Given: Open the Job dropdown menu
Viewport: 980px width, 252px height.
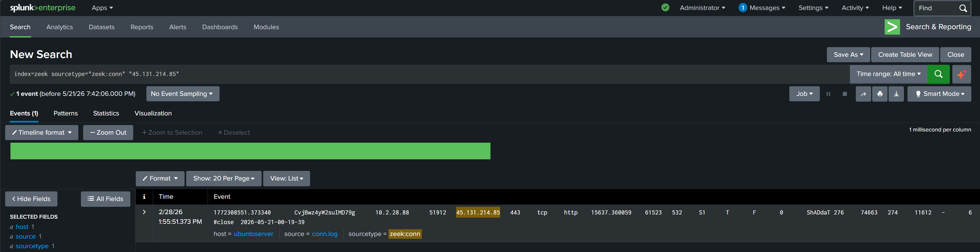Looking at the screenshot, I should [x=804, y=94].
